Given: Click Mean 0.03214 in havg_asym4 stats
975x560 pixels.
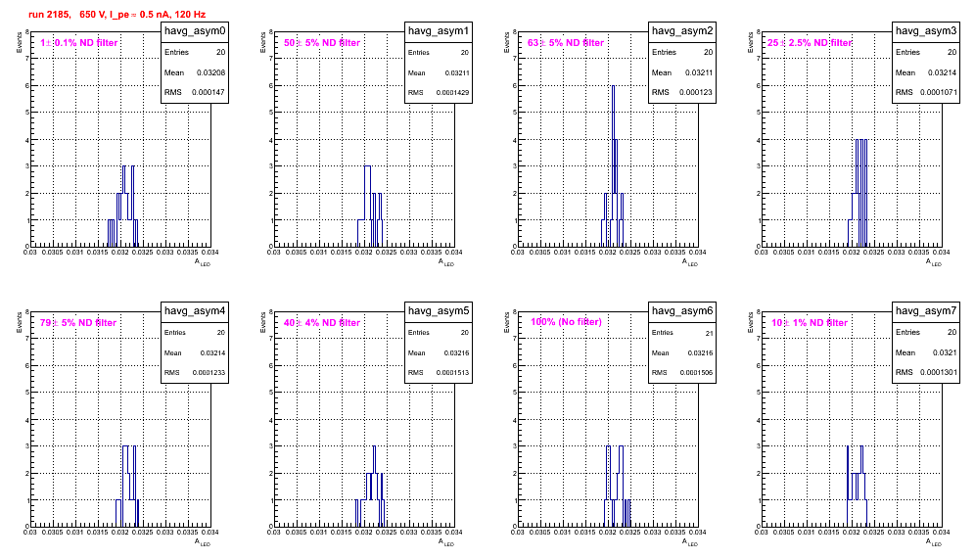Looking at the screenshot, I should pos(195,352).
